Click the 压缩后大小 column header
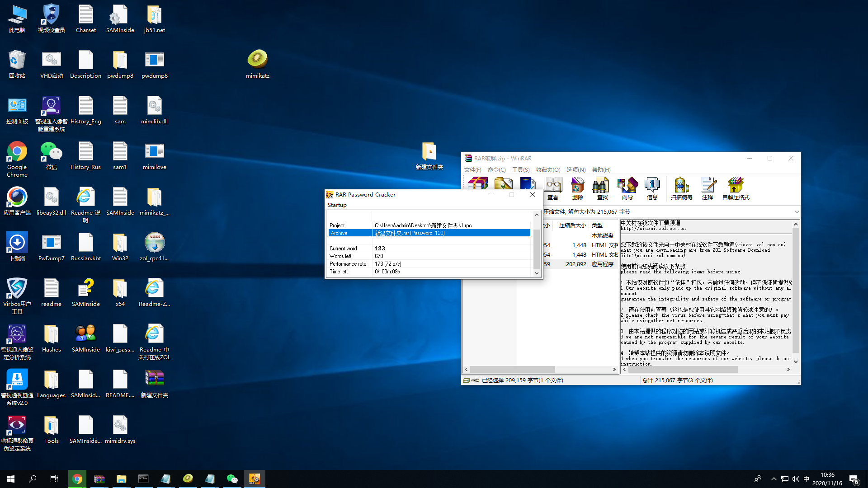 point(572,225)
